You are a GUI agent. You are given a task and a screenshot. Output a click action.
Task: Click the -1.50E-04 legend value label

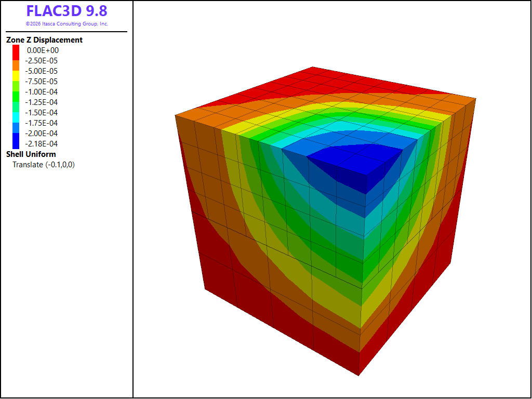tap(42, 113)
